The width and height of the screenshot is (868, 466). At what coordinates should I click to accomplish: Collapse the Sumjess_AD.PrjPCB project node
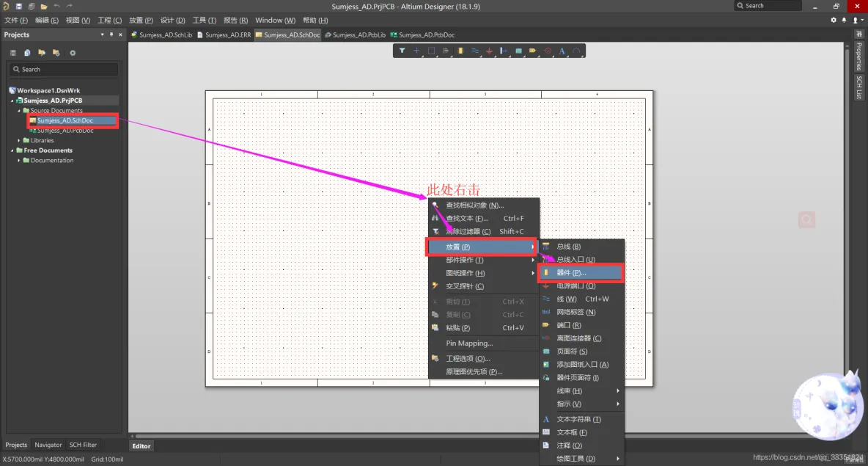click(12, 101)
